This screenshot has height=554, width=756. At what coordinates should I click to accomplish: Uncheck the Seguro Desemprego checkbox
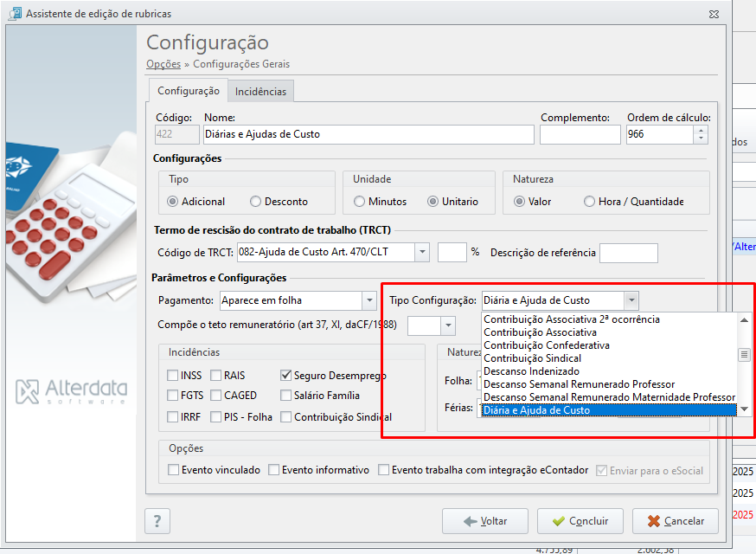[286, 376]
